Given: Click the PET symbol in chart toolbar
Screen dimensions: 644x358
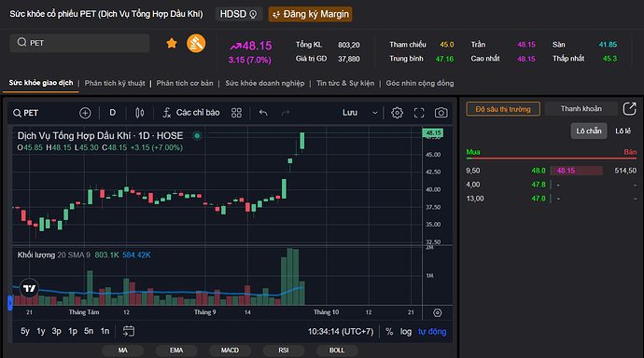Looking at the screenshot, I should [31, 113].
